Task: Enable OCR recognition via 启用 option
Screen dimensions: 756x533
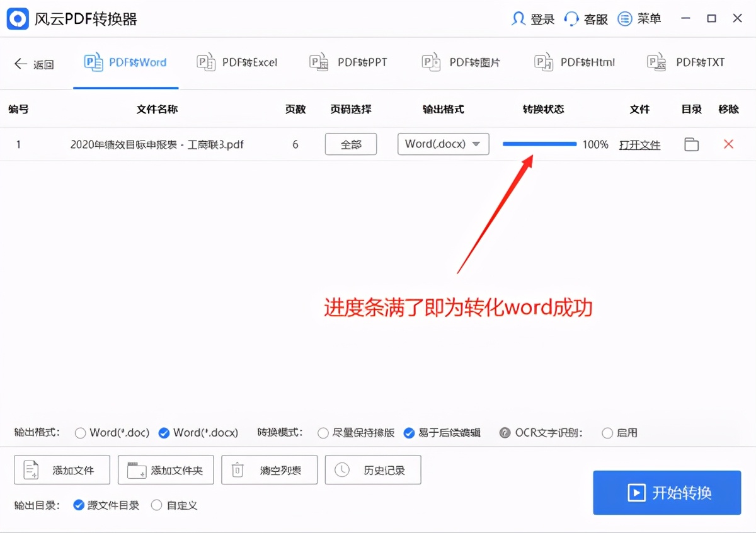Action: point(607,433)
